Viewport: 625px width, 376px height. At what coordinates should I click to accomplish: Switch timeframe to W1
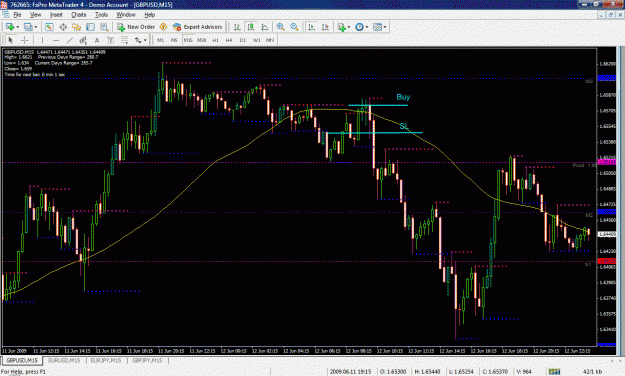tap(257, 40)
